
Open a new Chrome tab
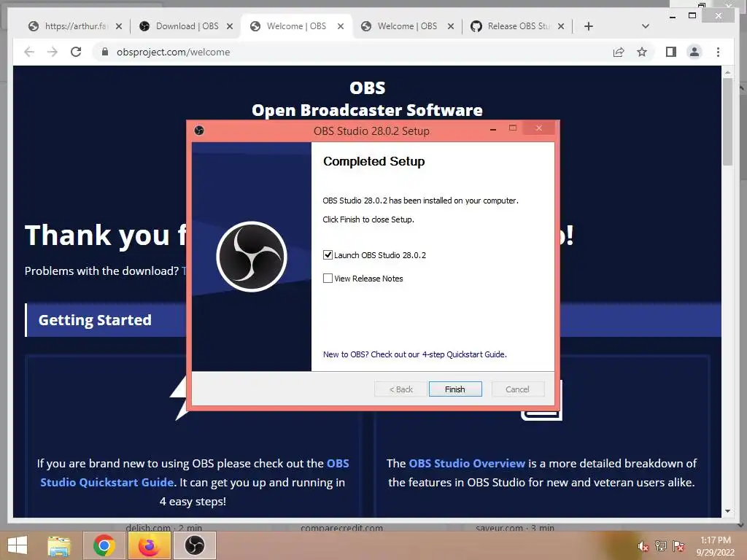[x=589, y=26]
